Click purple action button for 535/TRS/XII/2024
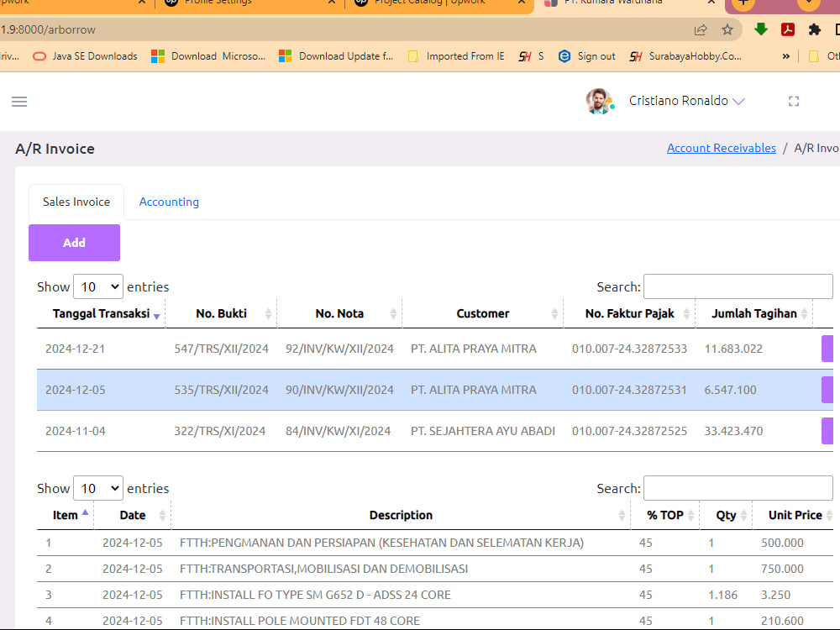 tap(827, 390)
